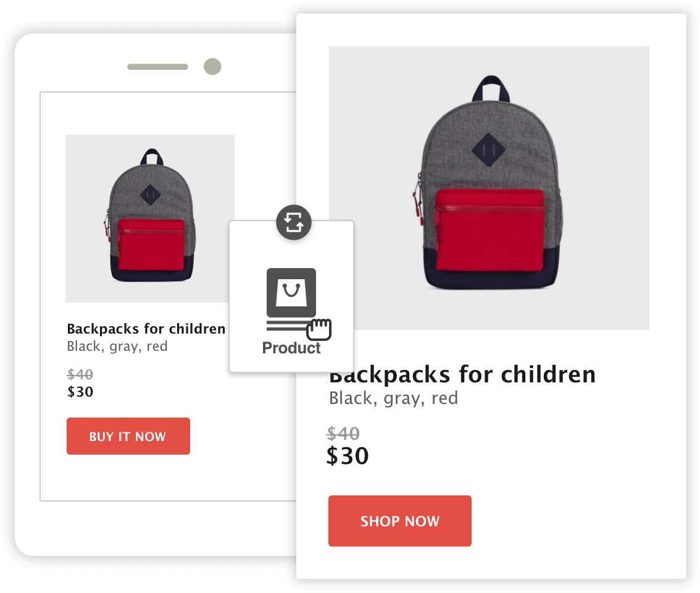Click the BUY IT NOW button
This screenshot has width=700, height=593.
tap(128, 436)
